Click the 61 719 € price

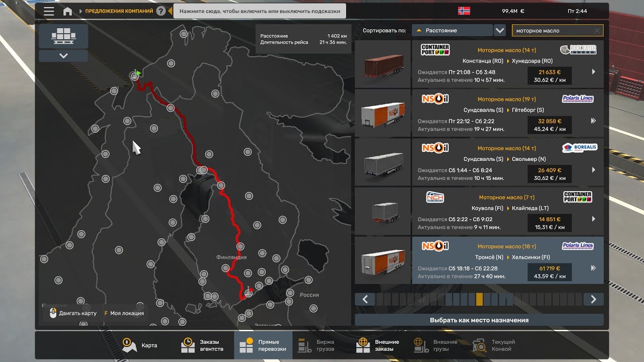[x=549, y=268]
